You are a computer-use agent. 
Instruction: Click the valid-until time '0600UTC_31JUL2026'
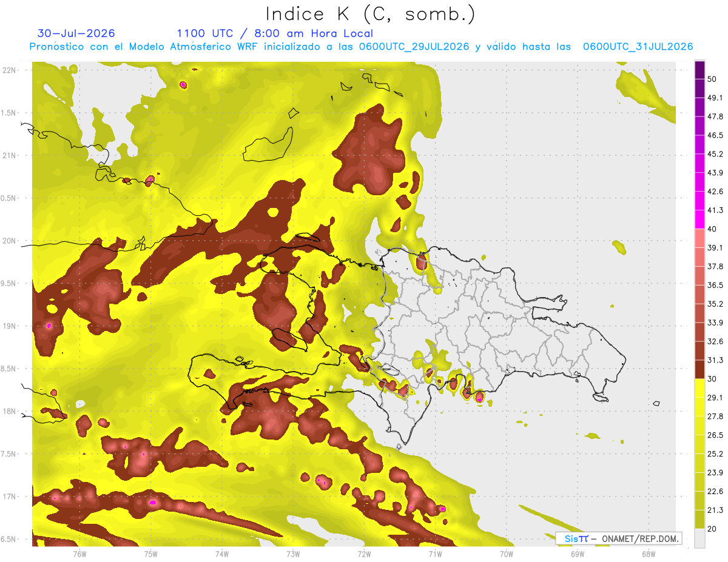638,47
